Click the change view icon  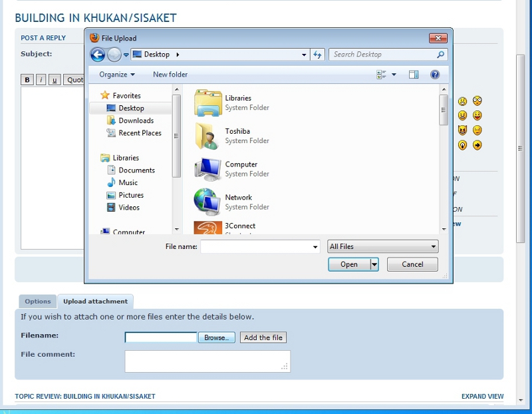[382, 75]
